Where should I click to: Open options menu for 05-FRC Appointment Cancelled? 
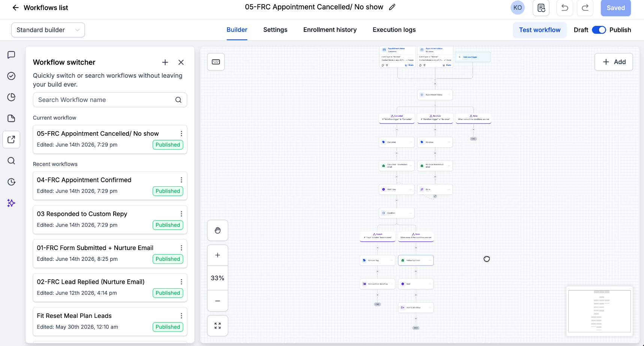[181, 133]
